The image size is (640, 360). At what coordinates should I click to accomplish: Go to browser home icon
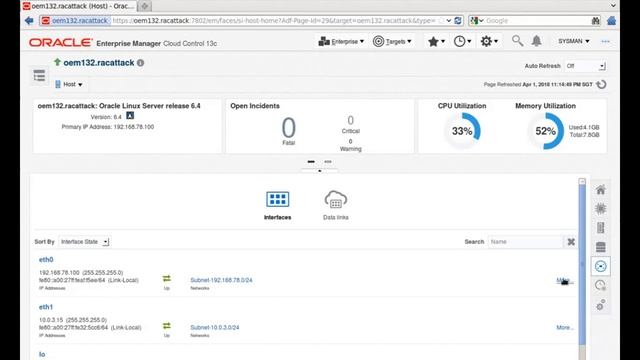coord(611,20)
